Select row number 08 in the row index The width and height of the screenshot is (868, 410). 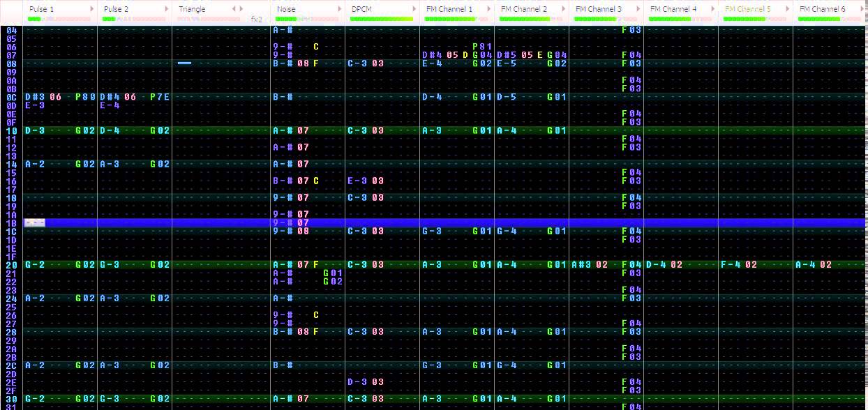pos(11,63)
